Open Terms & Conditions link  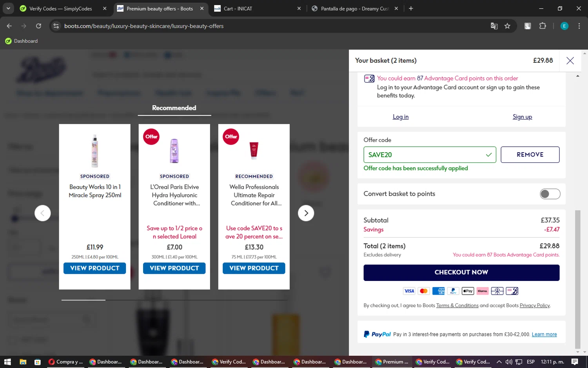457,306
